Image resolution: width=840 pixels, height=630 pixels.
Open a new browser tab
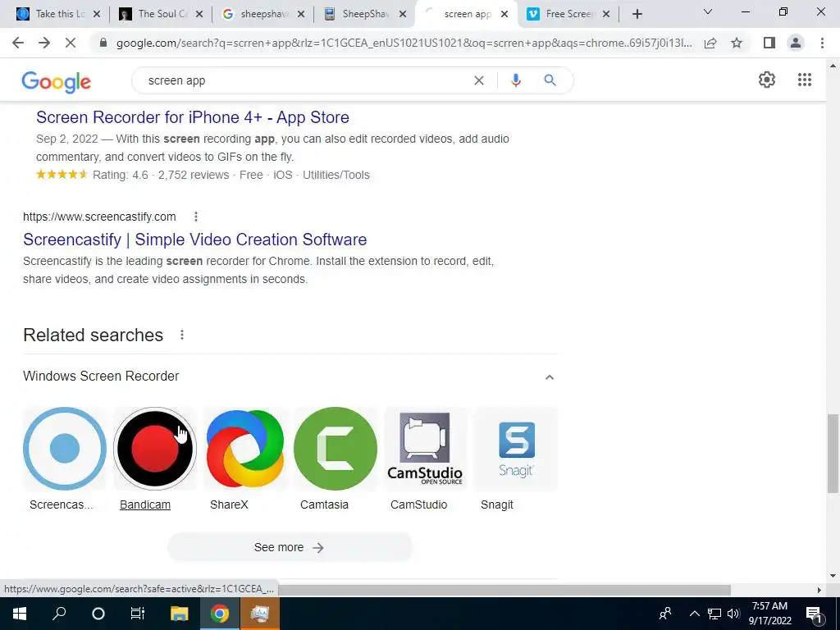tap(637, 15)
